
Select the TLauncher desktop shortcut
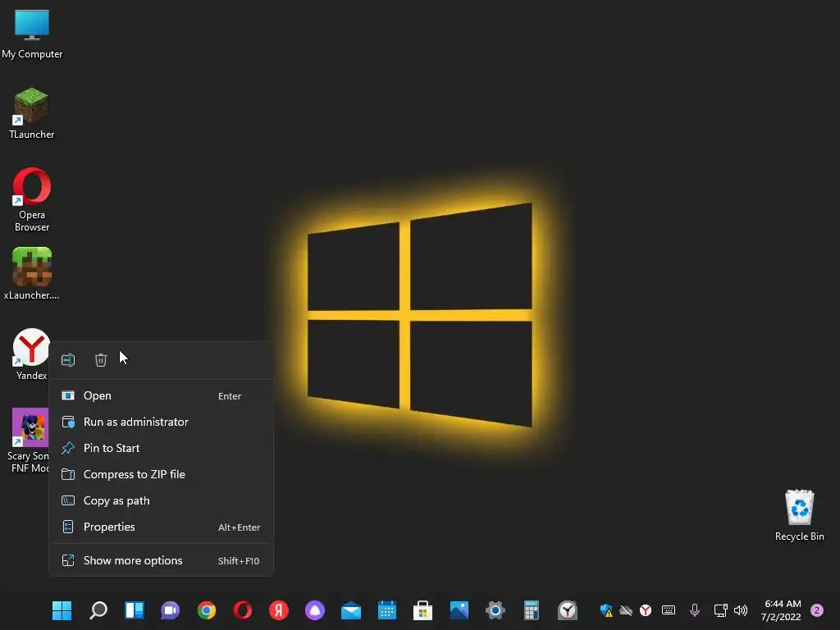[x=32, y=113]
